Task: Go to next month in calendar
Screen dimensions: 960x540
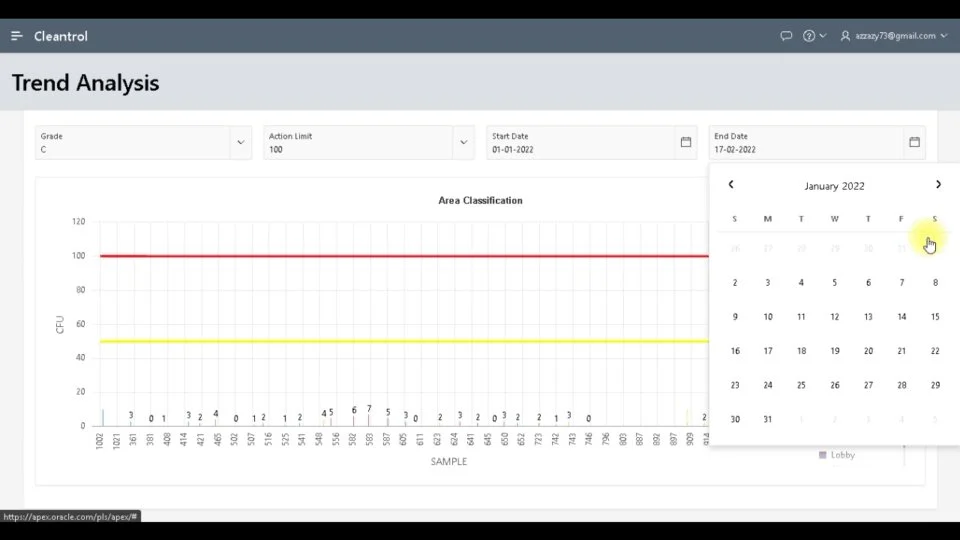Action: (938, 185)
